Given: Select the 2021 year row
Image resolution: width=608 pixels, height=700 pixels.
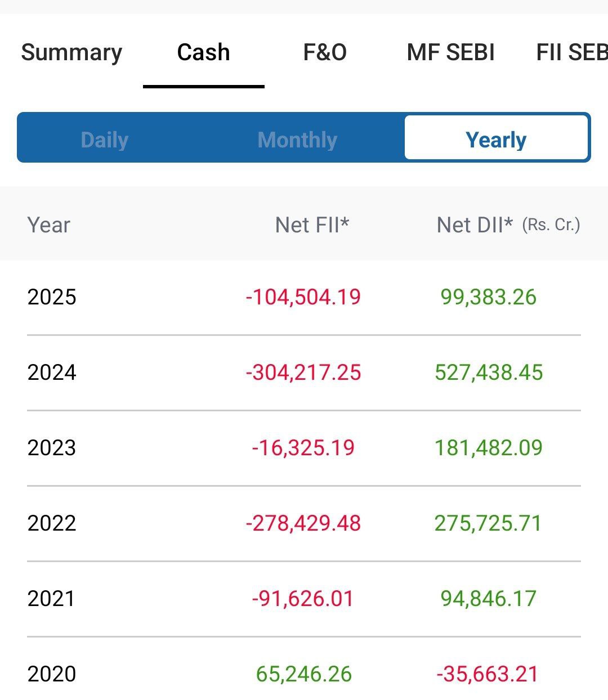Looking at the screenshot, I should [x=52, y=599].
